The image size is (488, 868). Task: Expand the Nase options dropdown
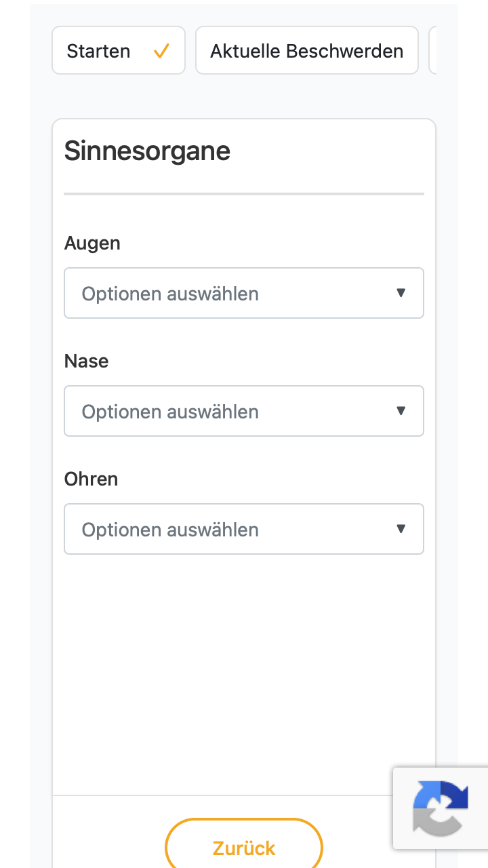(x=244, y=411)
